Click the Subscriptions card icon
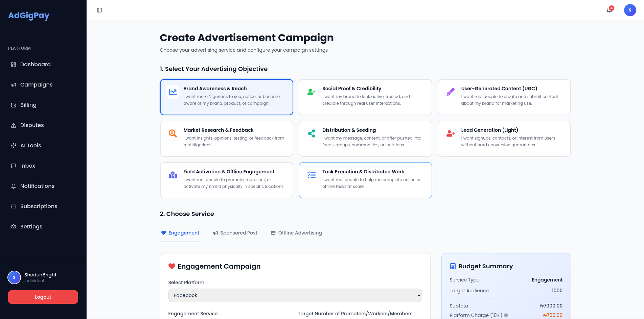Viewport: 644px width, 319px height. pos(14,206)
